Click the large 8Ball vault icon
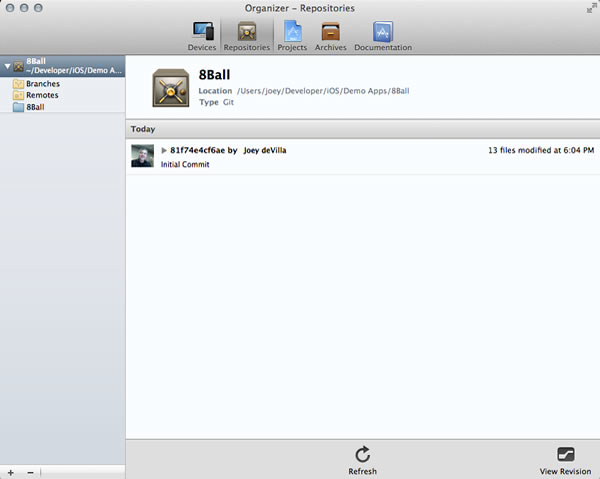600x479 pixels. [x=171, y=88]
